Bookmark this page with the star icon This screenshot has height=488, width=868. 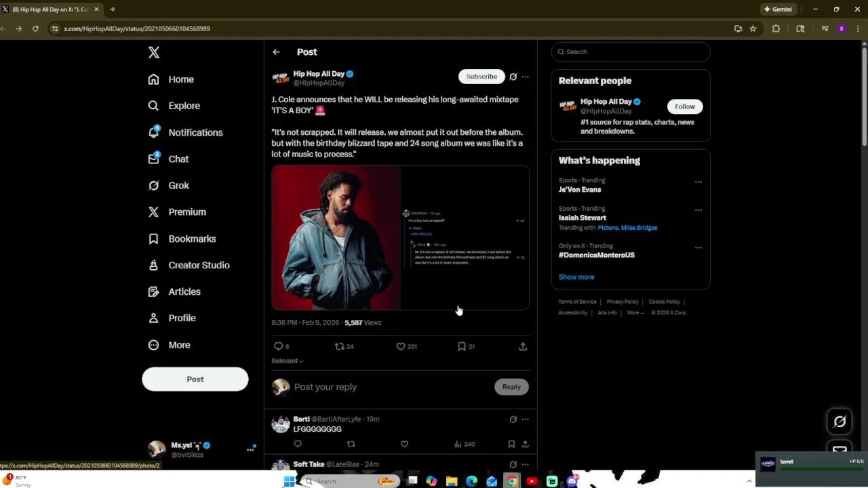pos(753,28)
